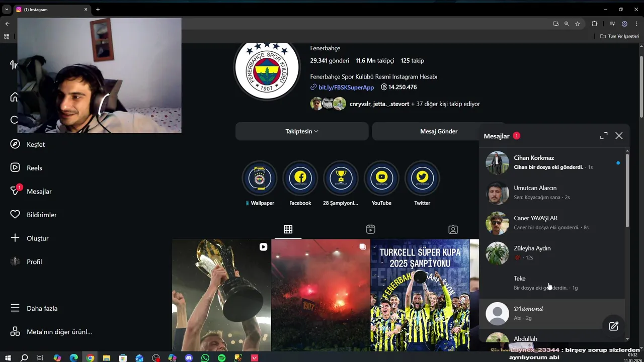
Task: Open Keşfet (Explore) in Instagram sidebar
Action: tap(28, 144)
